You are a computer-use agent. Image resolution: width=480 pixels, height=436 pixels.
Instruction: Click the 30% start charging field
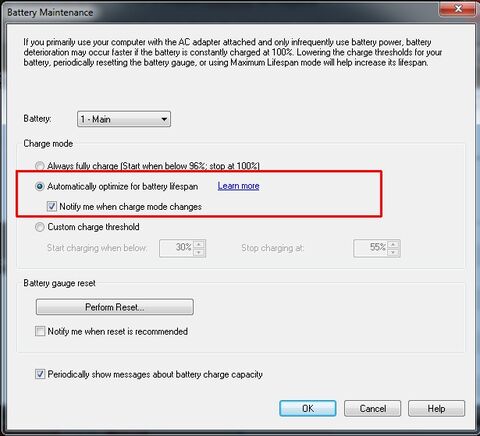(176, 248)
